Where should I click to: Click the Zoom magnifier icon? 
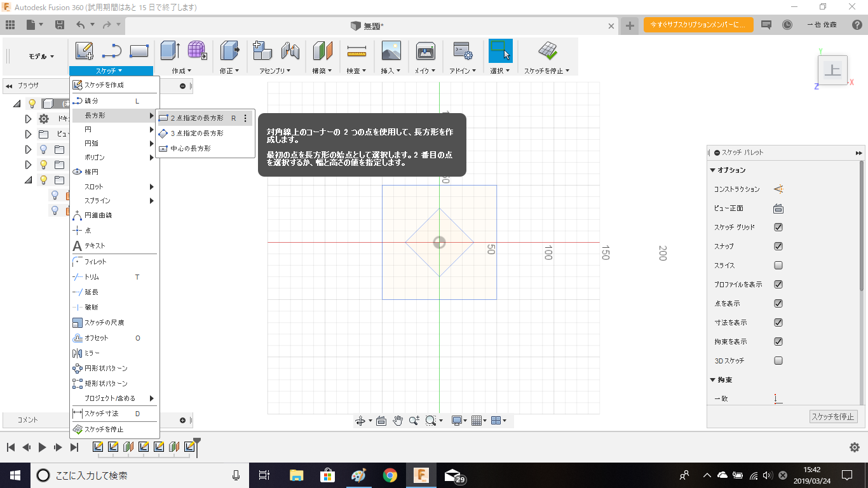click(x=414, y=421)
